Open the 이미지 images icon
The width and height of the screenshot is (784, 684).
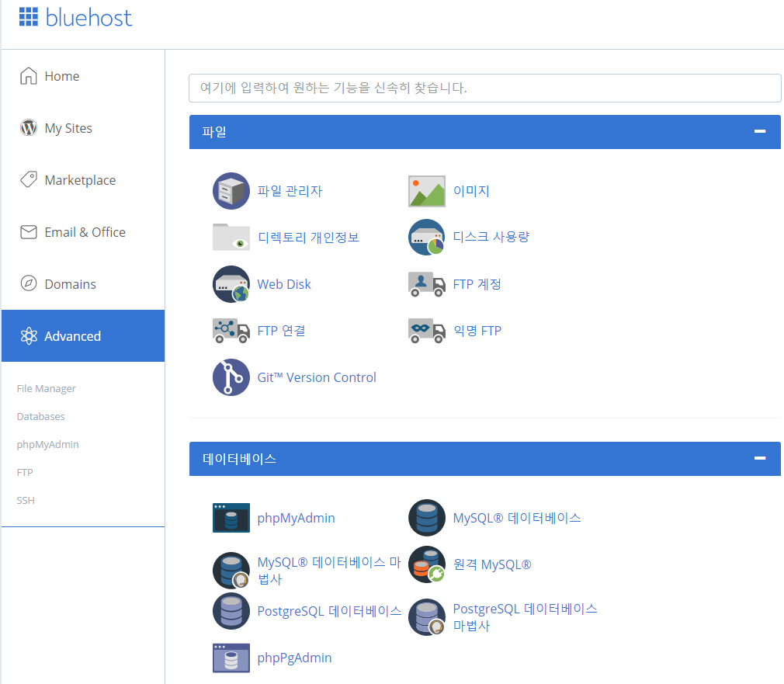tap(426, 191)
